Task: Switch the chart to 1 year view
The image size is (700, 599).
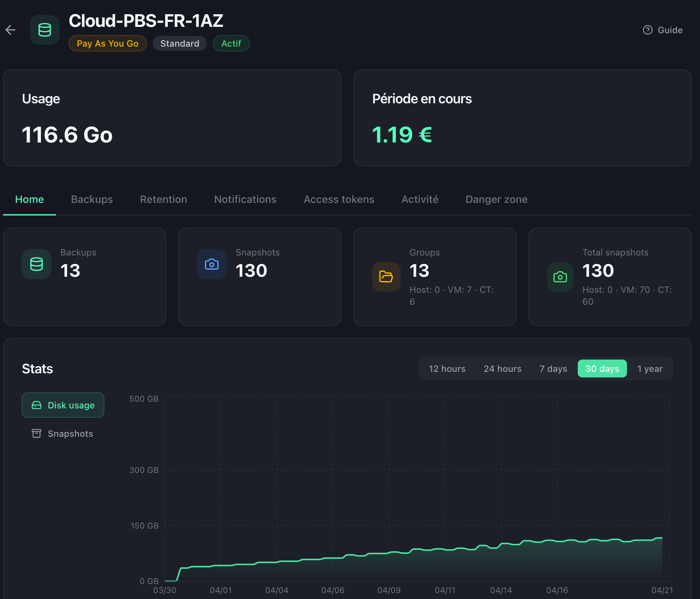Action: click(650, 369)
